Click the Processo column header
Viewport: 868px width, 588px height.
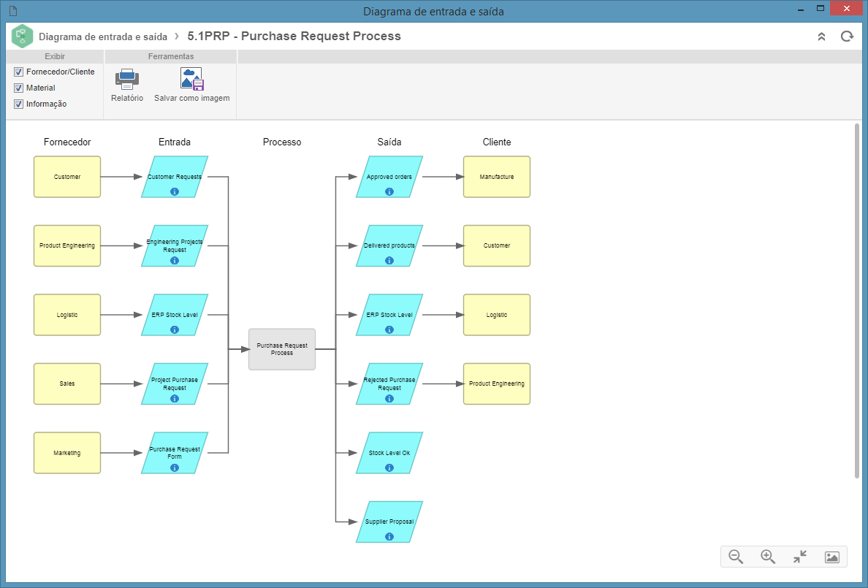click(282, 142)
